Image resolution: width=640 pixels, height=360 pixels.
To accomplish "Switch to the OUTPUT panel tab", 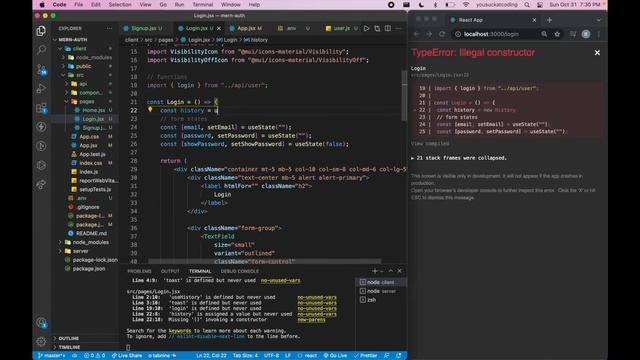I will [x=170, y=271].
